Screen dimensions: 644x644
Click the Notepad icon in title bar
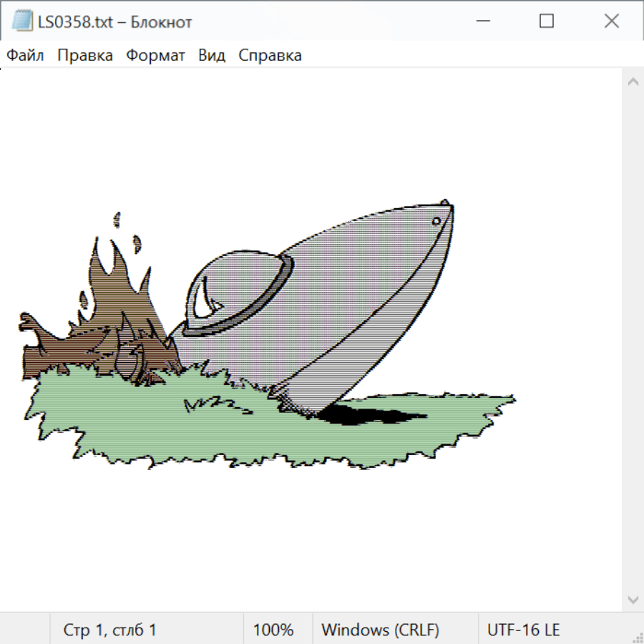(22, 21)
